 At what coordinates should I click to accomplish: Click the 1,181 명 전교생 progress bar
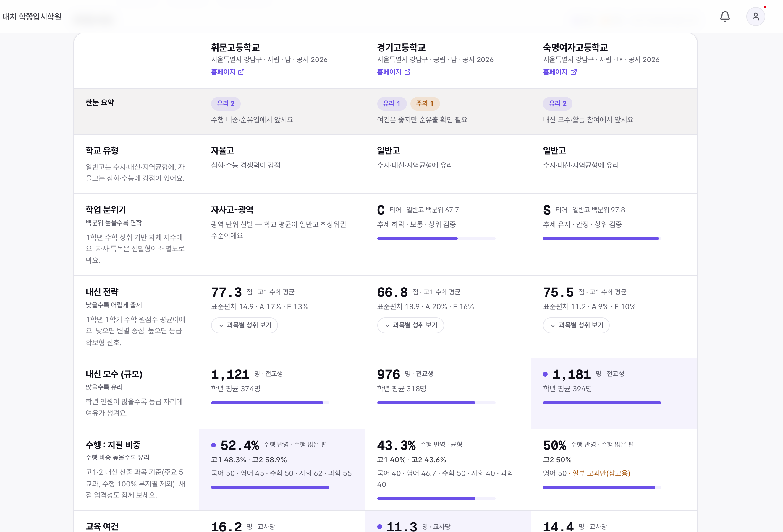pyautogui.click(x=602, y=403)
